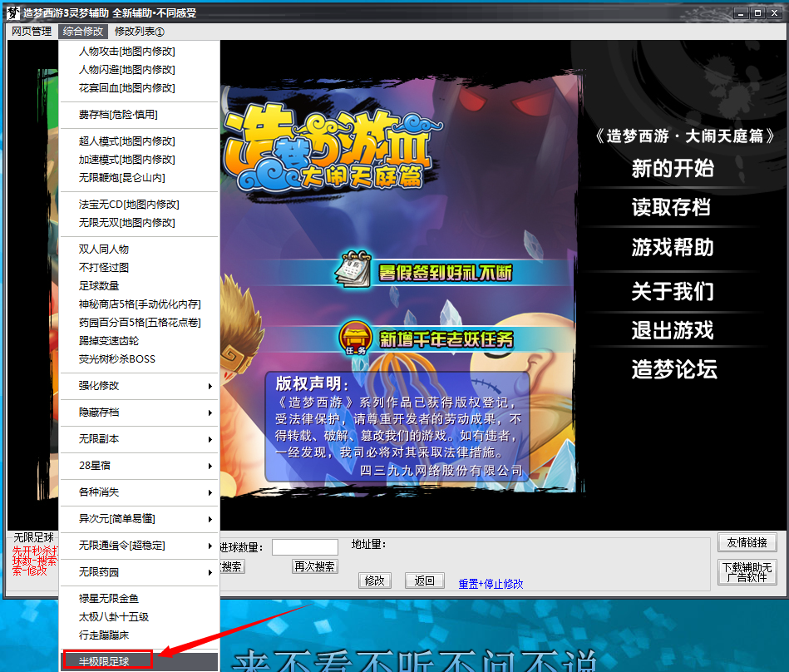Screen dimensions: 789x672
Task: Select 行走蹦蹦床 menu item
Action: (x=140, y=635)
